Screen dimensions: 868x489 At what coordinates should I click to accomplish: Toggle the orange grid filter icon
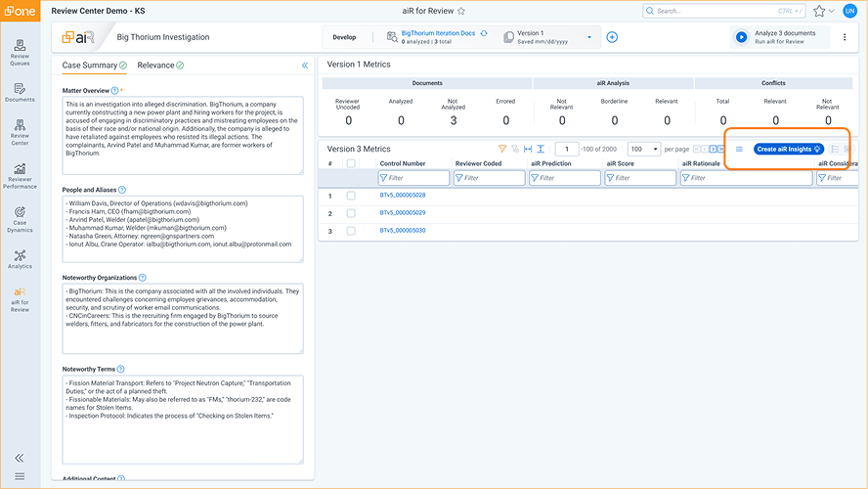(502, 149)
